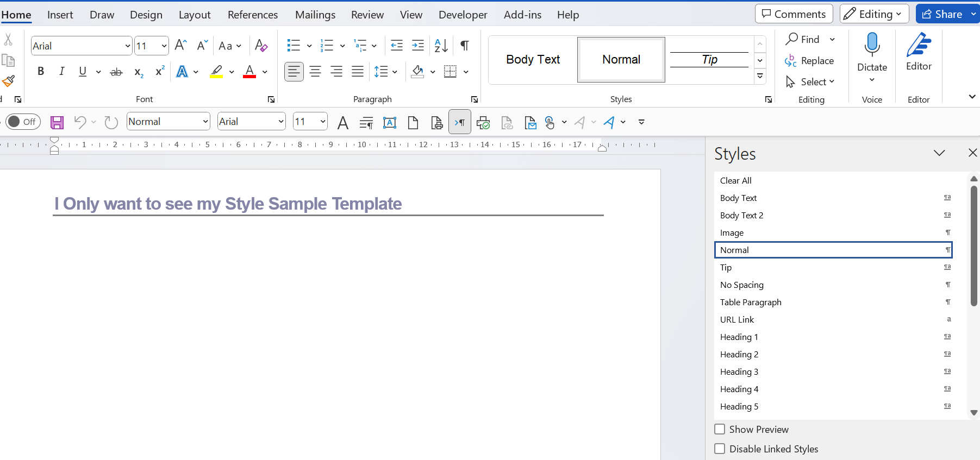Go to the References tab
Image resolution: width=980 pixels, height=460 pixels.
(253, 15)
